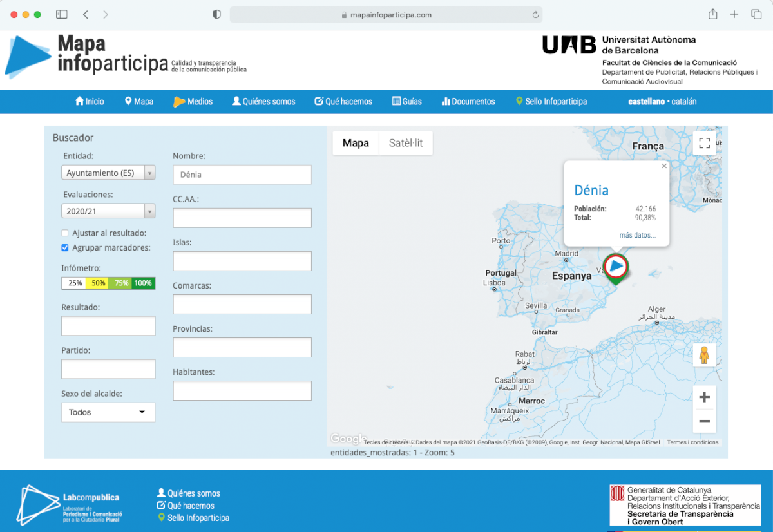Click the map fullscreen toggle icon

click(704, 143)
